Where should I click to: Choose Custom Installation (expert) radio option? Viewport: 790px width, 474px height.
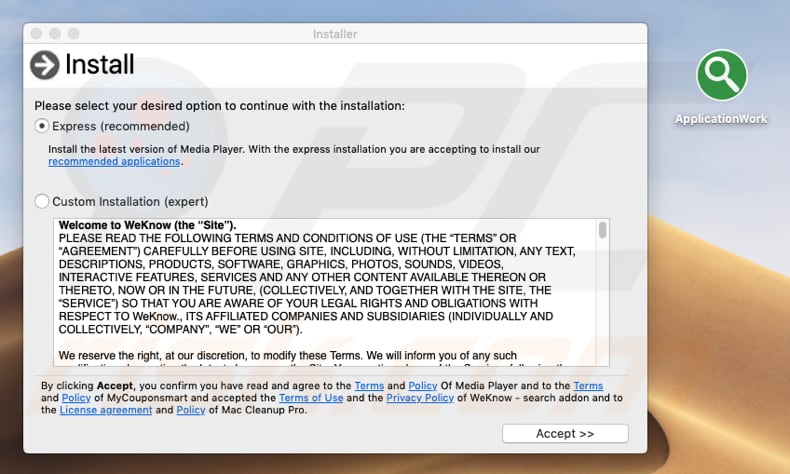tap(42, 201)
